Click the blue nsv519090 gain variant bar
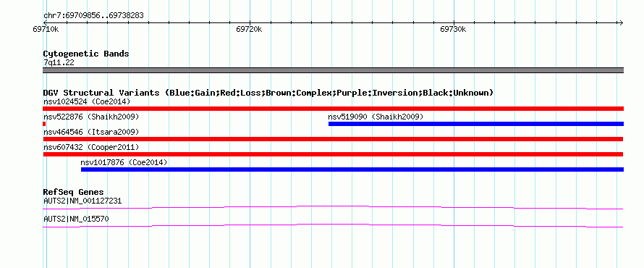Screen dimensions: 644x268 point(476,124)
